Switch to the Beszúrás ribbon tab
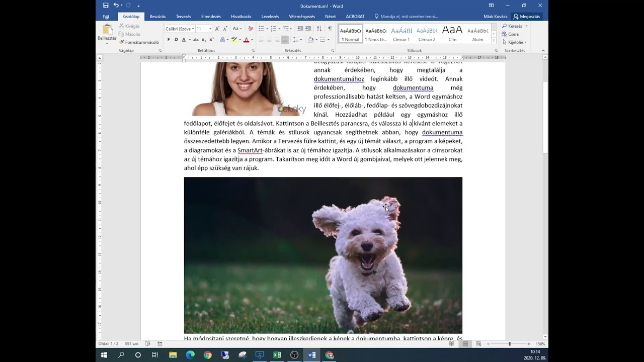Viewport: 644px width, 362px height. (x=157, y=17)
